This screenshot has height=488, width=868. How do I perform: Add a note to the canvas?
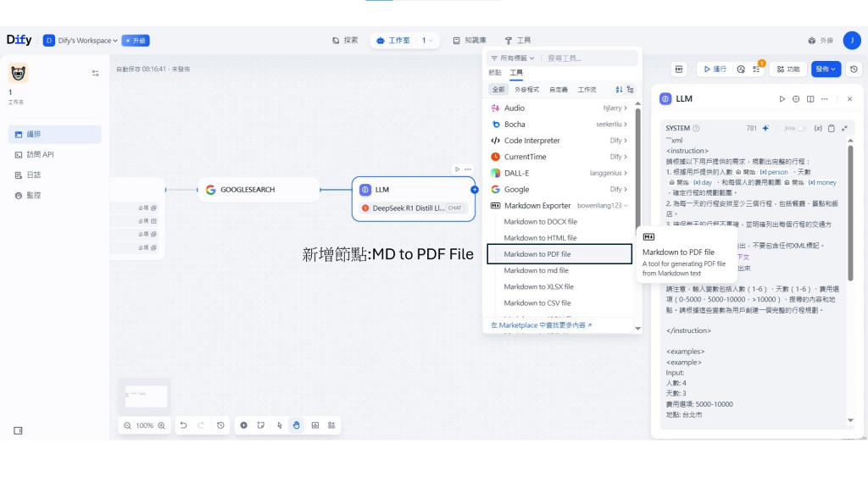[261, 425]
